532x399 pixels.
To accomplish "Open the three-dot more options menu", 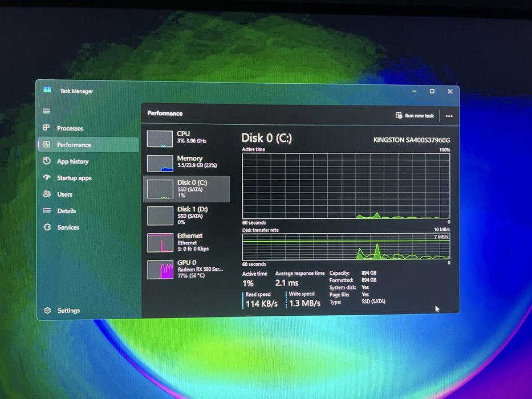I will (449, 116).
